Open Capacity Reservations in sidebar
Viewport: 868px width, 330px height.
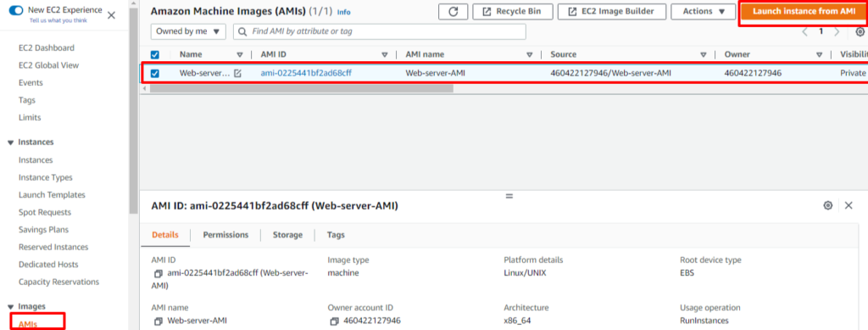click(x=59, y=282)
